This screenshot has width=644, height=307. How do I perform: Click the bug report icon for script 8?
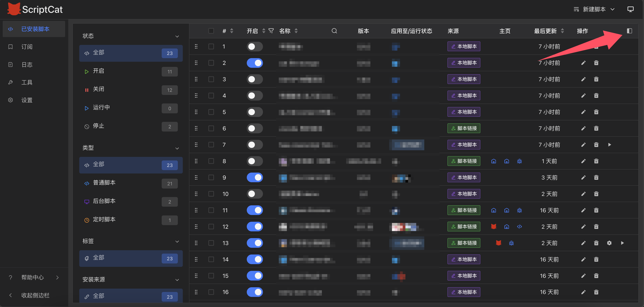point(519,161)
